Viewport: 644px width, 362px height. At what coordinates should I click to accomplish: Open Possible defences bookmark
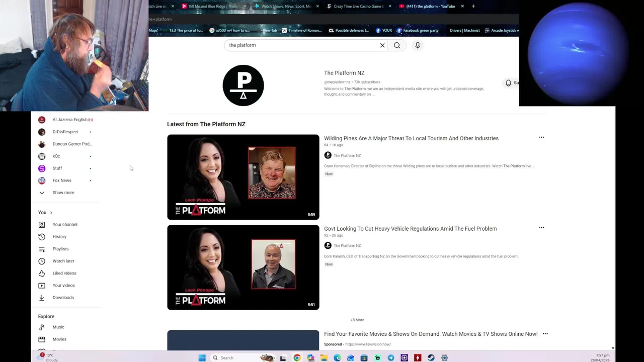pos(349,30)
